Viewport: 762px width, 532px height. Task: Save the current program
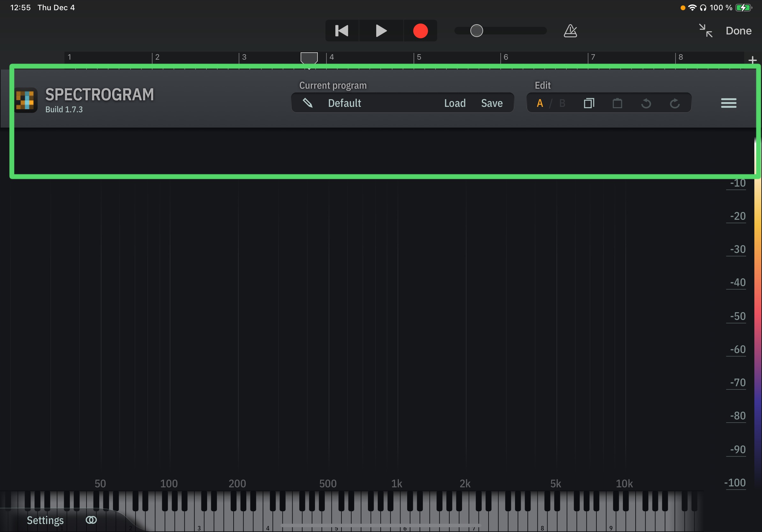pyautogui.click(x=491, y=103)
